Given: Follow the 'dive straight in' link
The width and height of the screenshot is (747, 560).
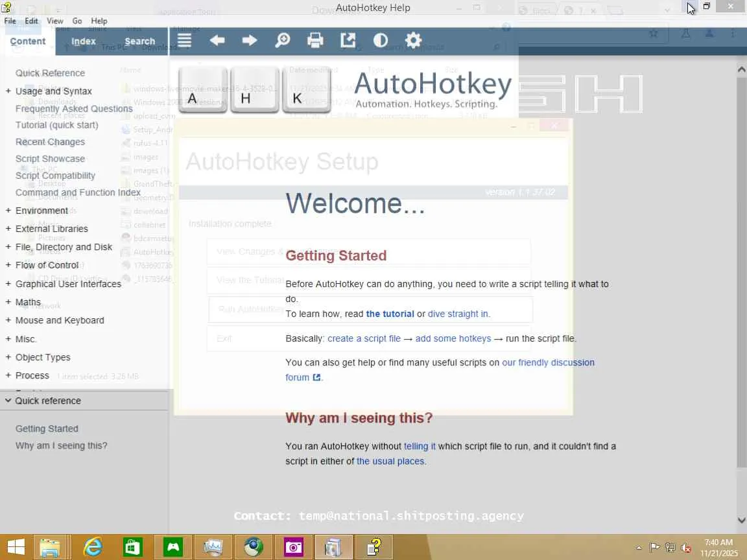Looking at the screenshot, I should point(458,314).
